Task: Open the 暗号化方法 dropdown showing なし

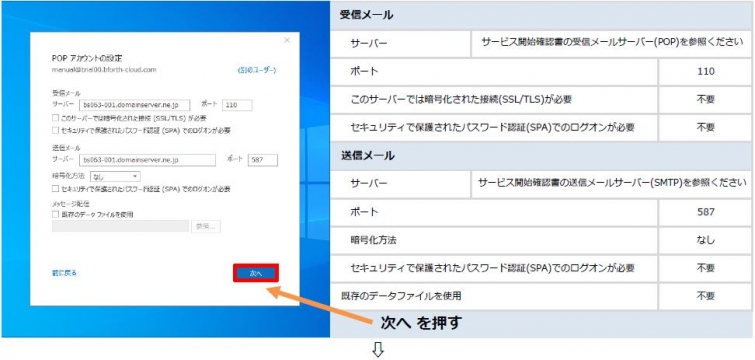Action: click(116, 177)
